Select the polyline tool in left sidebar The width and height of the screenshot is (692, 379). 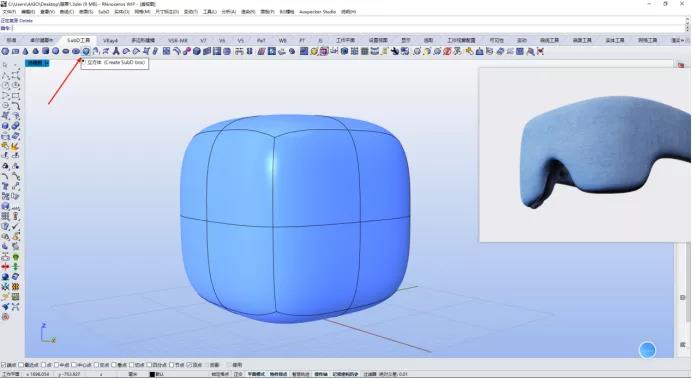click(5, 75)
